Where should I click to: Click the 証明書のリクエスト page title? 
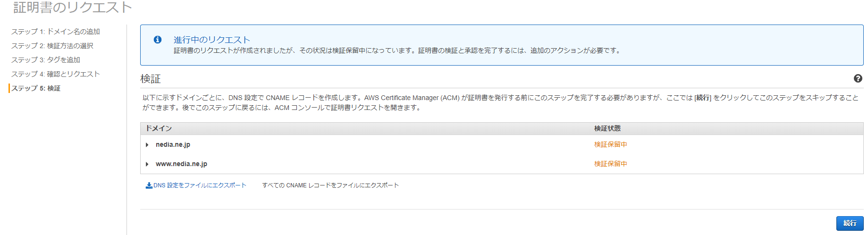tap(72, 7)
